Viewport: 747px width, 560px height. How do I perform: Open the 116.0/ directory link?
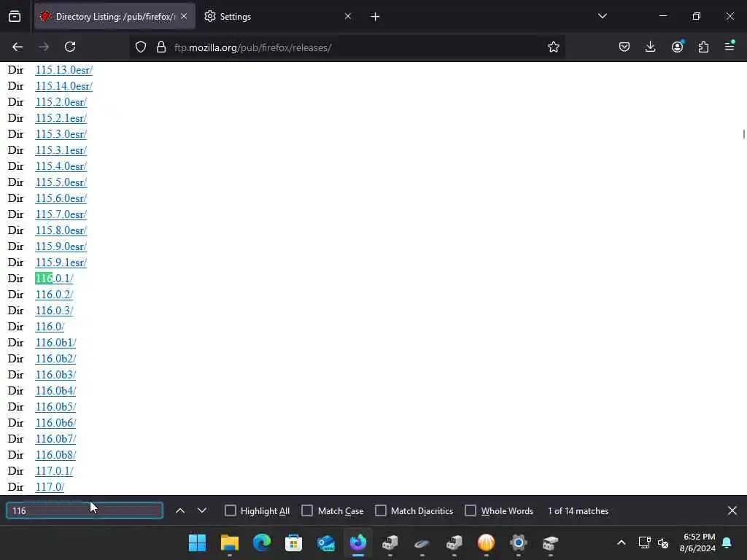[x=50, y=327]
